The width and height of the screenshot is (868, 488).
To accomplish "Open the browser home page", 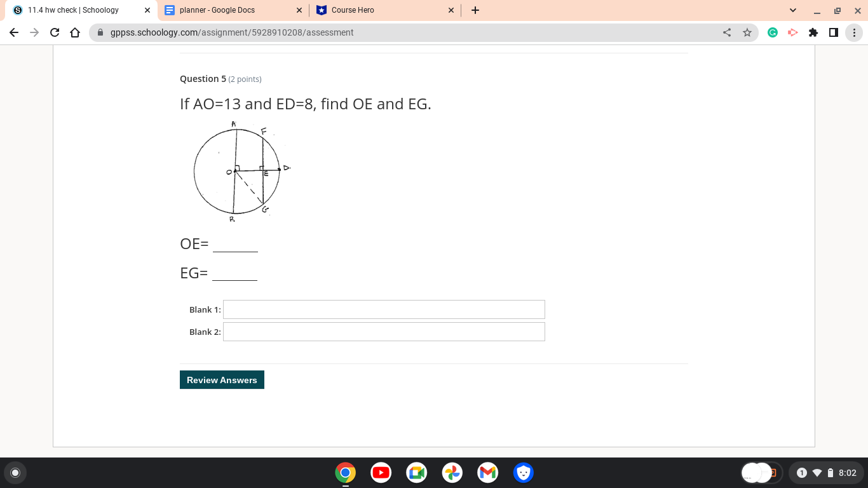I will pyautogui.click(x=75, y=32).
